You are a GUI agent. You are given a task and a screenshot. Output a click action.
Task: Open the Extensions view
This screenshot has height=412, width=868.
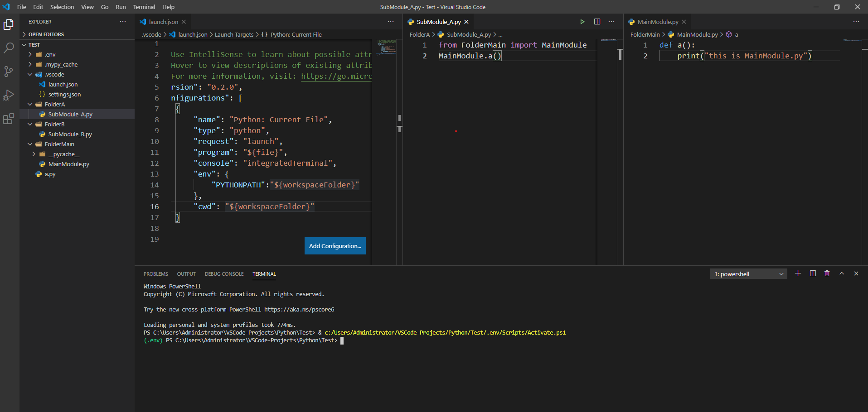coord(9,119)
